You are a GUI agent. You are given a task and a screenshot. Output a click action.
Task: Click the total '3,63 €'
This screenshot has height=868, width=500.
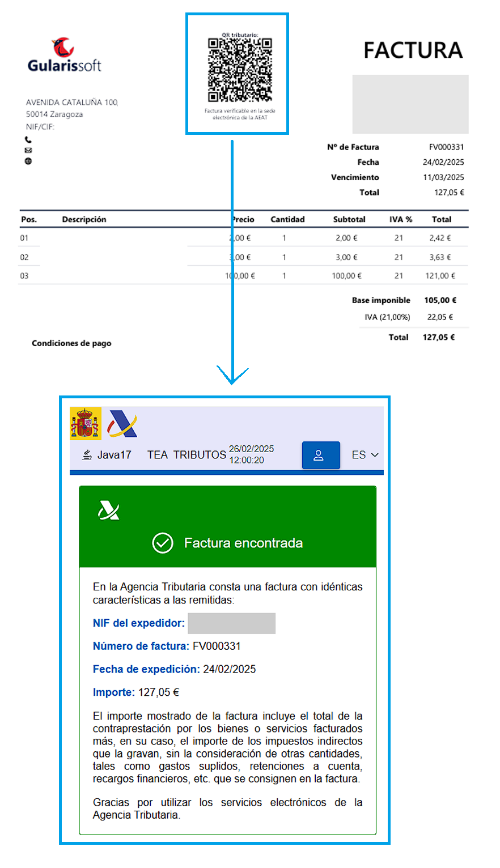440,257
